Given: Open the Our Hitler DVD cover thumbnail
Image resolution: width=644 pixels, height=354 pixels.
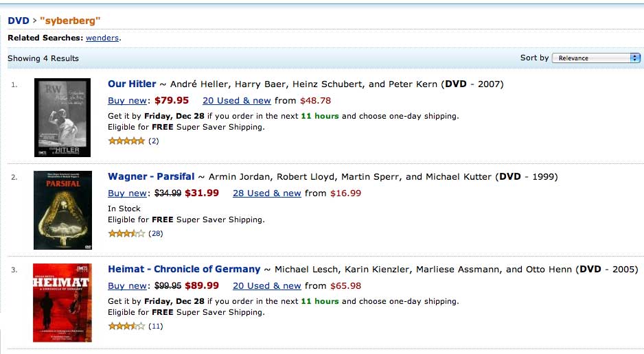Looking at the screenshot, I should [x=62, y=117].
